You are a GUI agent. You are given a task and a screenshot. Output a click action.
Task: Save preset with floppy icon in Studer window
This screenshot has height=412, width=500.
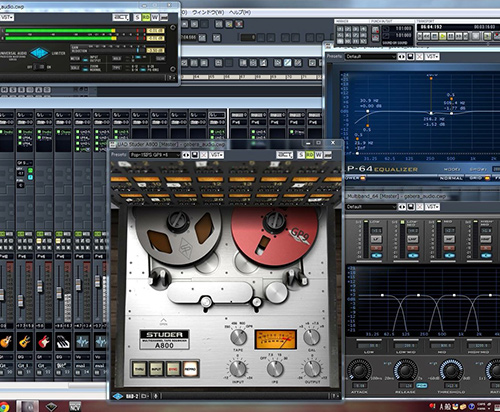tap(195, 155)
